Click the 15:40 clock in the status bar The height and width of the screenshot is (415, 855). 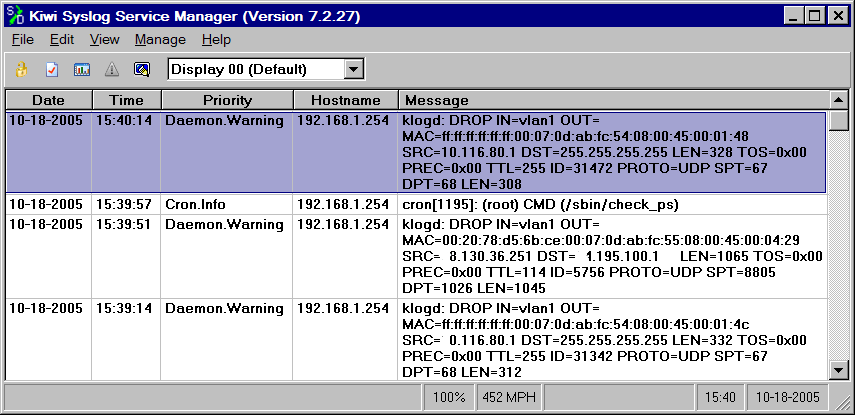pos(720,398)
